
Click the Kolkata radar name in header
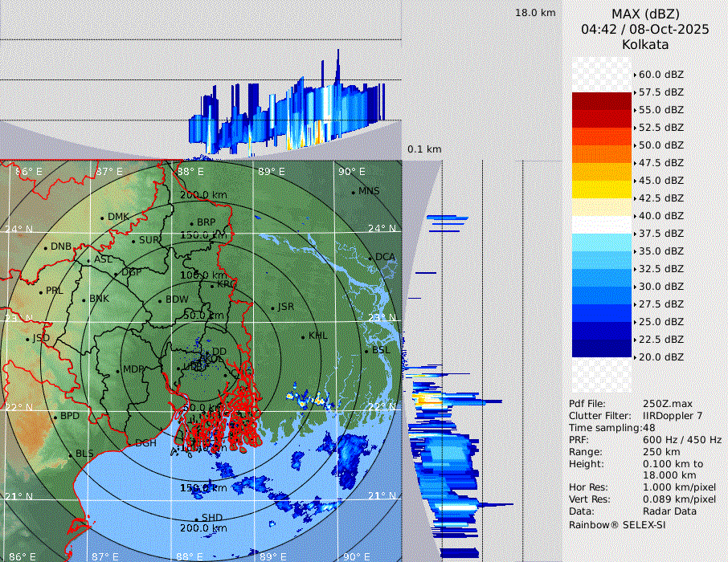pos(645,44)
